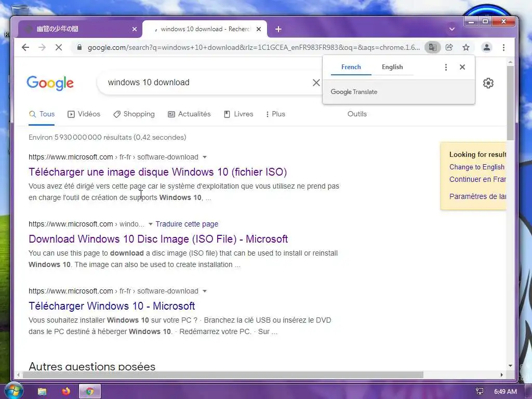Screen dimensions: 532x399
Task: Bookmark this page with the star
Action: pos(466,47)
